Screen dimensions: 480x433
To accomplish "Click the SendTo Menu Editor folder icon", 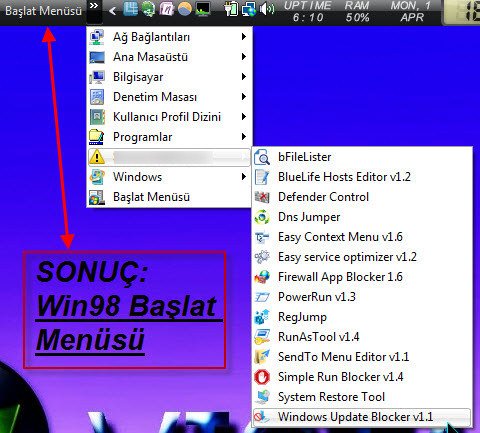I will pos(262,357).
